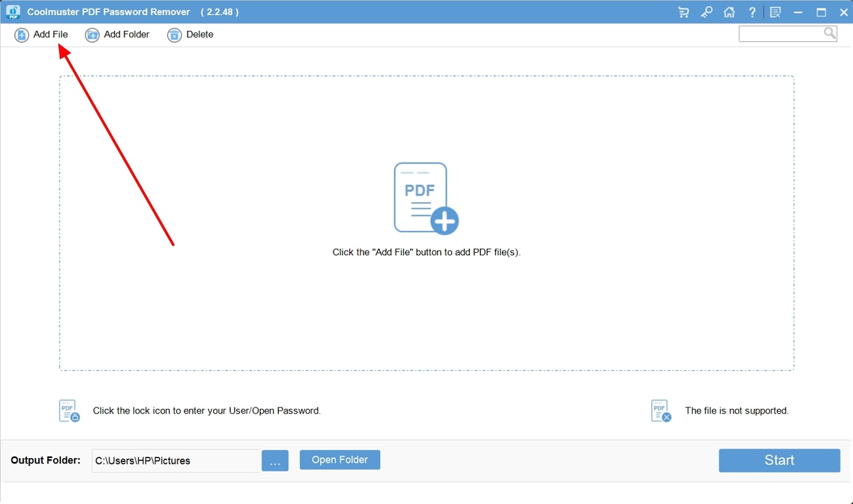Click the Open Folder button
853x504 pixels.
point(340,460)
